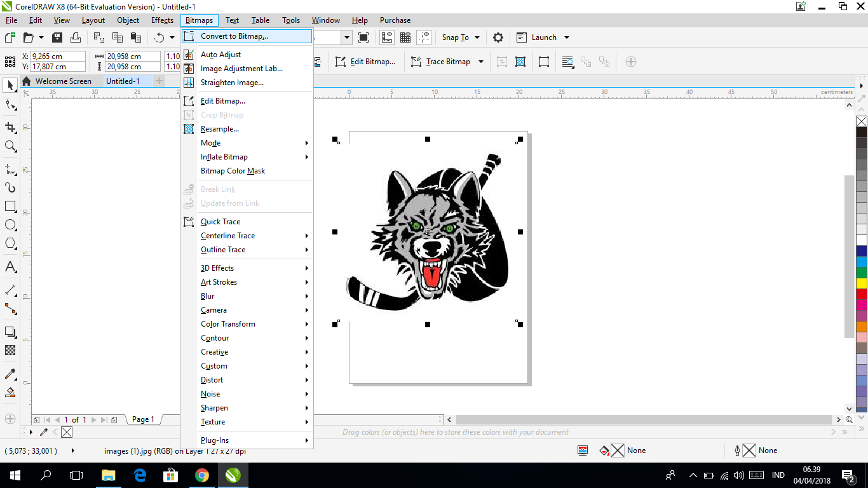Activate the Text tool
The width and height of the screenshot is (868, 488).
click(x=10, y=267)
